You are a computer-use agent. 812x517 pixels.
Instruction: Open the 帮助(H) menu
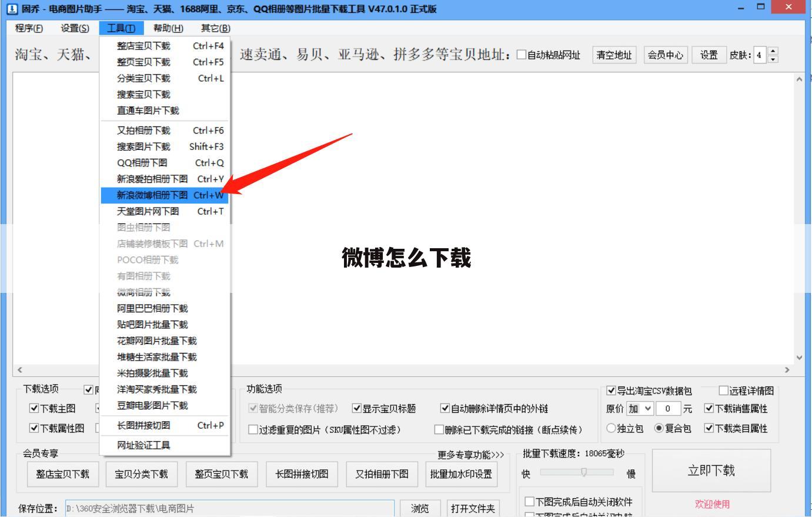coord(168,28)
